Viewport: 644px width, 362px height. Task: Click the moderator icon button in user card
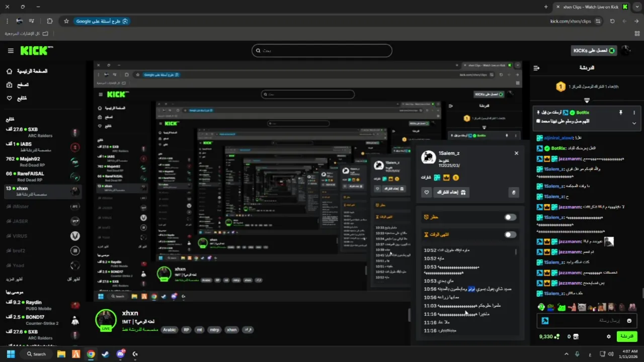pyautogui.click(x=513, y=192)
